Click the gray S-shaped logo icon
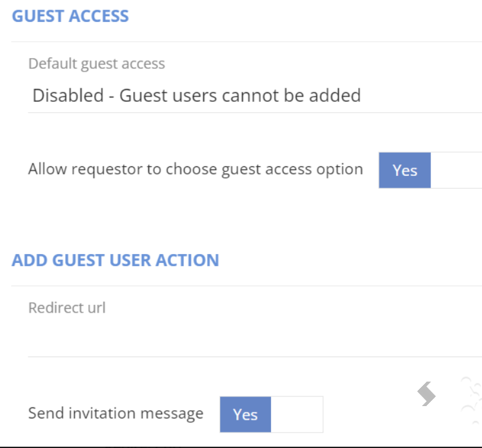 click(427, 394)
